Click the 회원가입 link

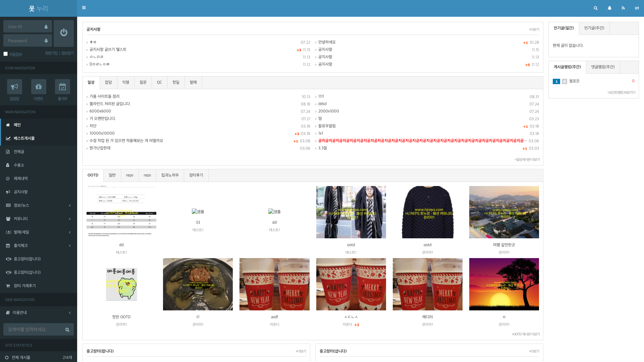[51, 53]
